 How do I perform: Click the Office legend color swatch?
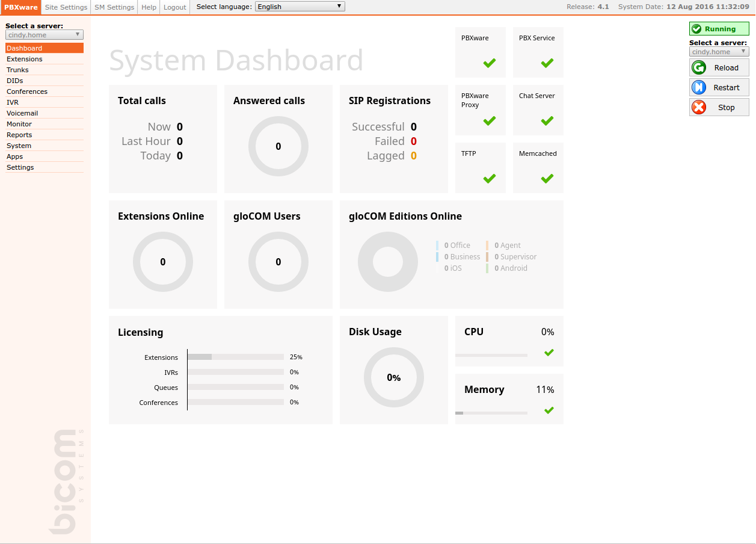click(x=437, y=246)
